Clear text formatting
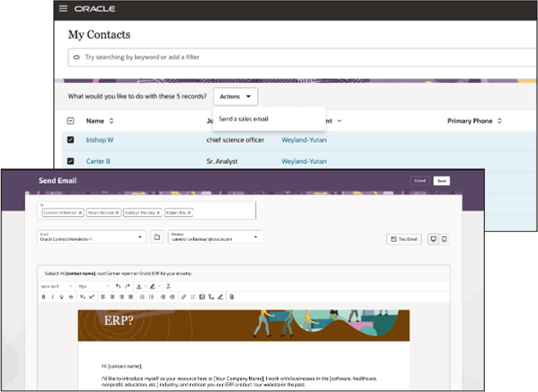This screenshot has width=538, height=392. coord(168,286)
